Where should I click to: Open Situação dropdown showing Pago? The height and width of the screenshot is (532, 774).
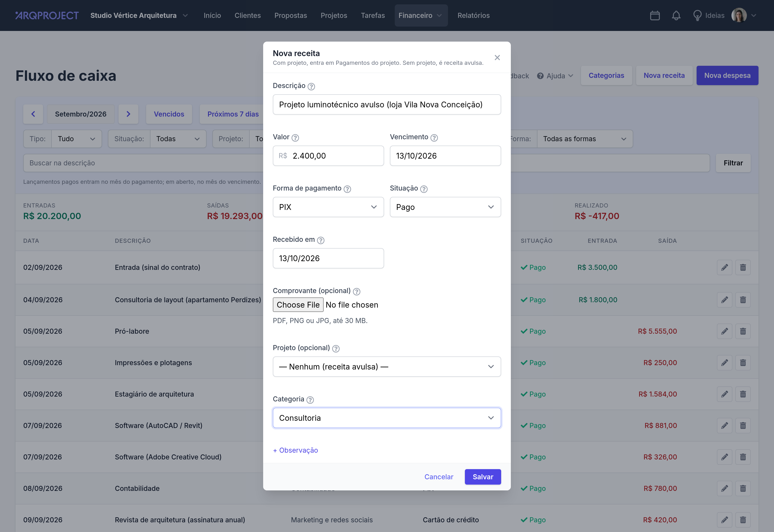[x=445, y=207]
